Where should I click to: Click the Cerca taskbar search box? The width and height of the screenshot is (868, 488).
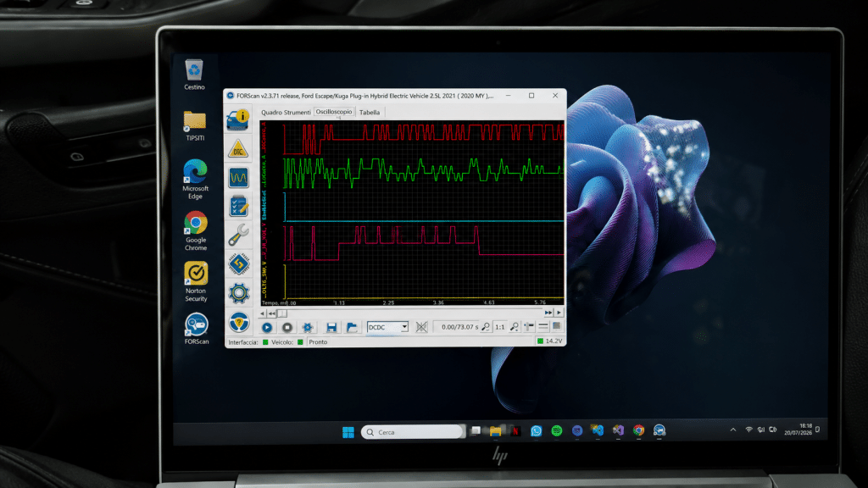(x=413, y=432)
